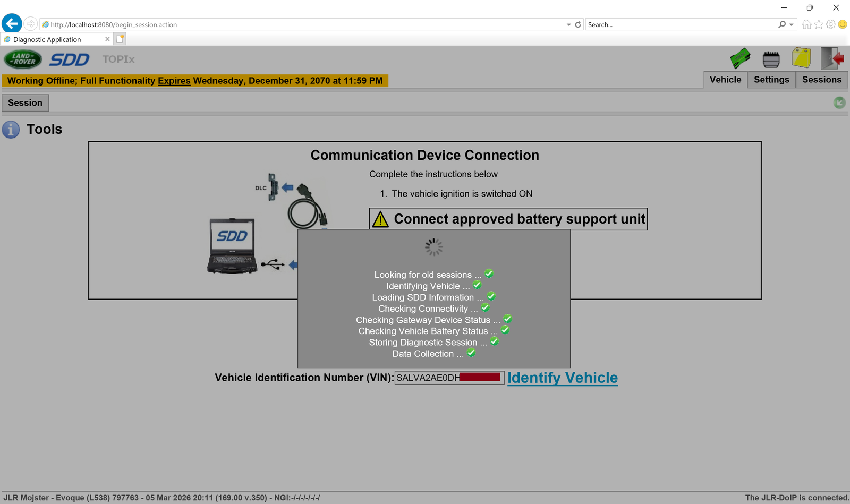
Task: Select the Session tab below the banner
Action: click(25, 102)
